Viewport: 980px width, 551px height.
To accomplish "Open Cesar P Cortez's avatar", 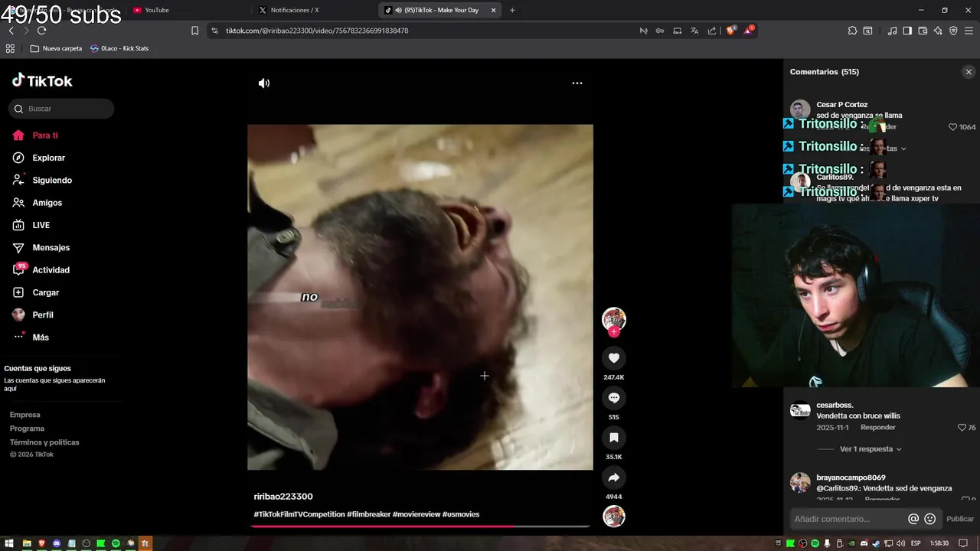I will 800,109.
